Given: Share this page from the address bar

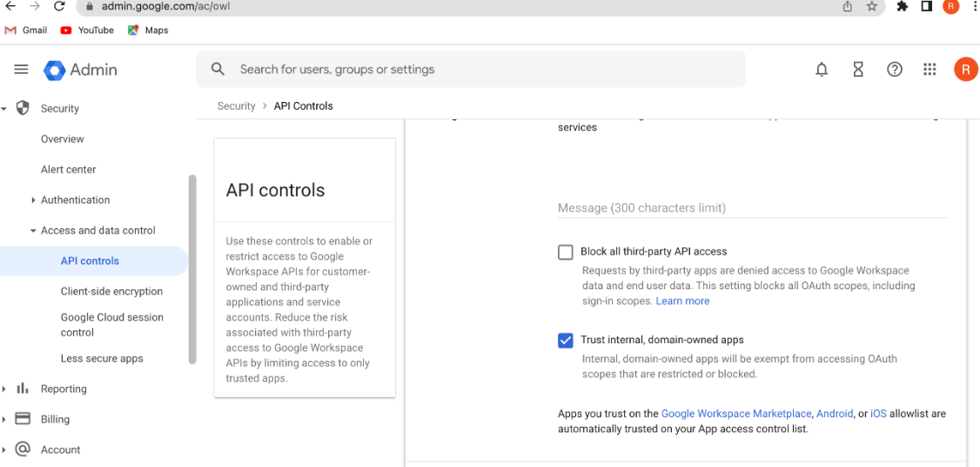Looking at the screenshot, I should click(848, 6).
